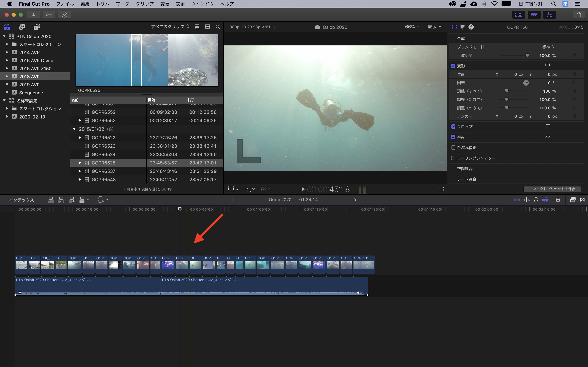Open the ブレンドモード 標準 popup
Image resolution: width=588 pixels, height=367 pixels.
(x=548, y=47)
